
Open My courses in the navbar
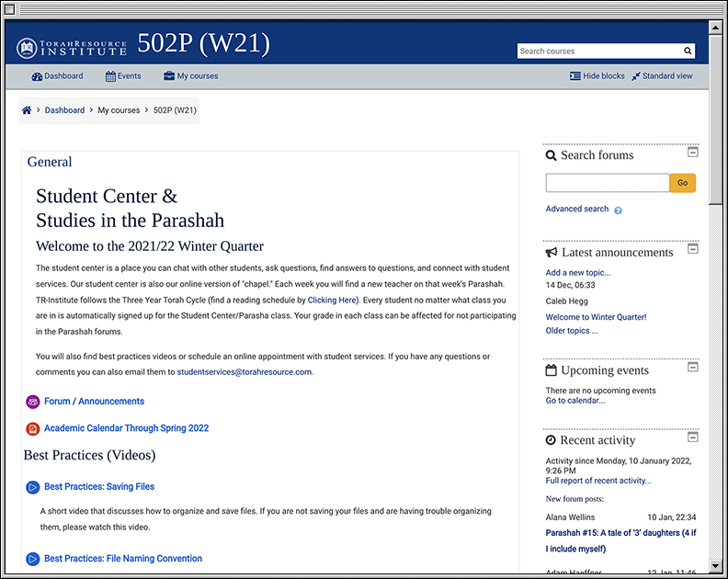(191, 76)
